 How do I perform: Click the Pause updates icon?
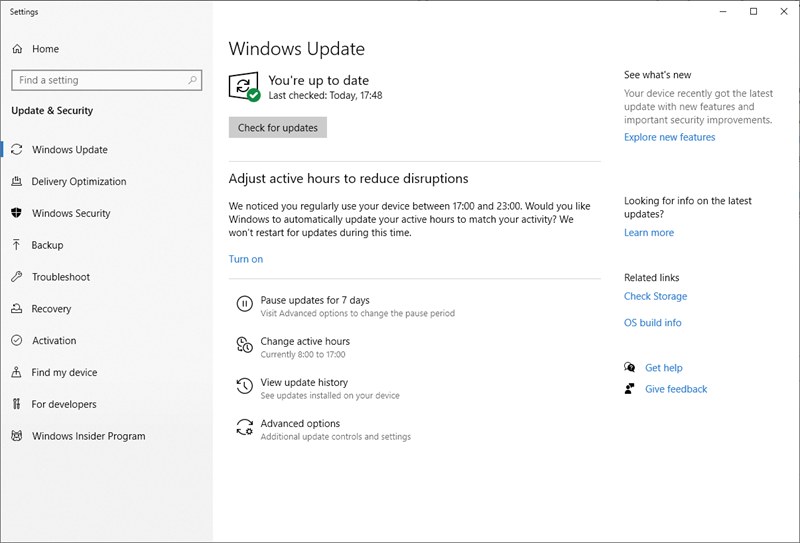(244, 305)
